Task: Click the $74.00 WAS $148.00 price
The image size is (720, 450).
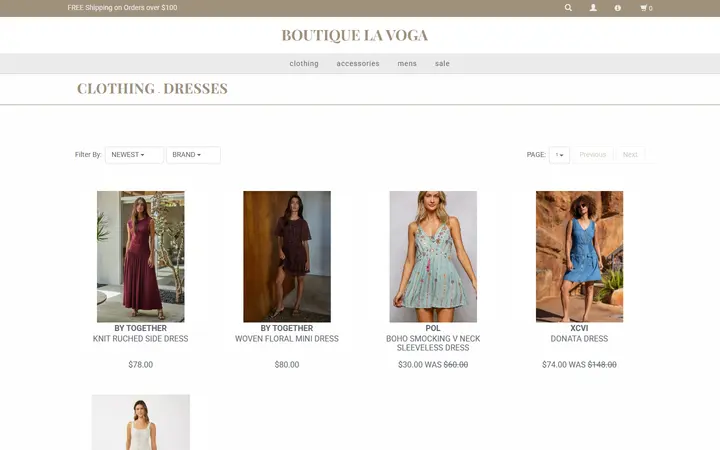Action: pyautogui.click(x=579, y=365)
